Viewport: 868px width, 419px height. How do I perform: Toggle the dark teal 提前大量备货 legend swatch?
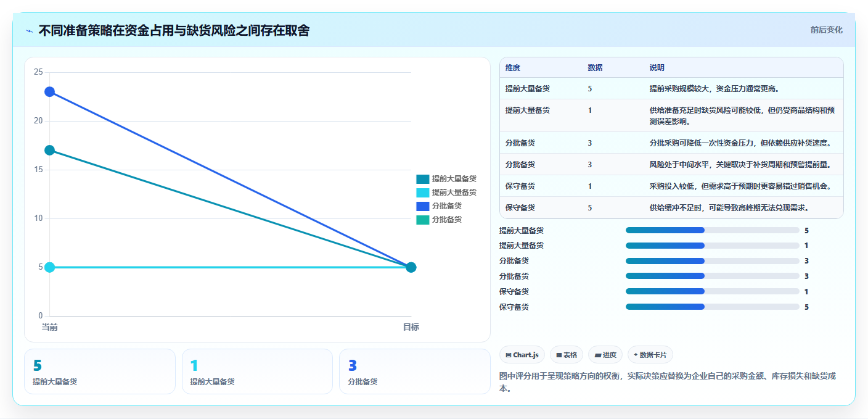422,179
